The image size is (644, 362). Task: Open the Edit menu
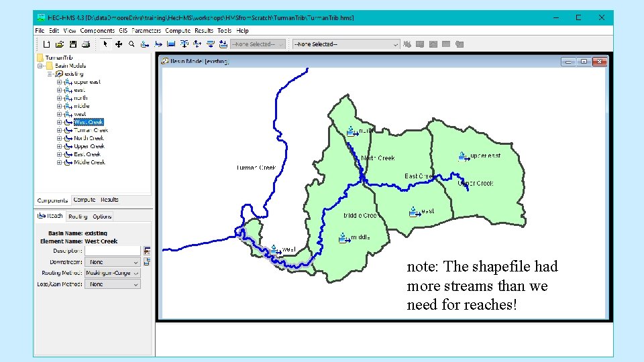click(54, 31)
